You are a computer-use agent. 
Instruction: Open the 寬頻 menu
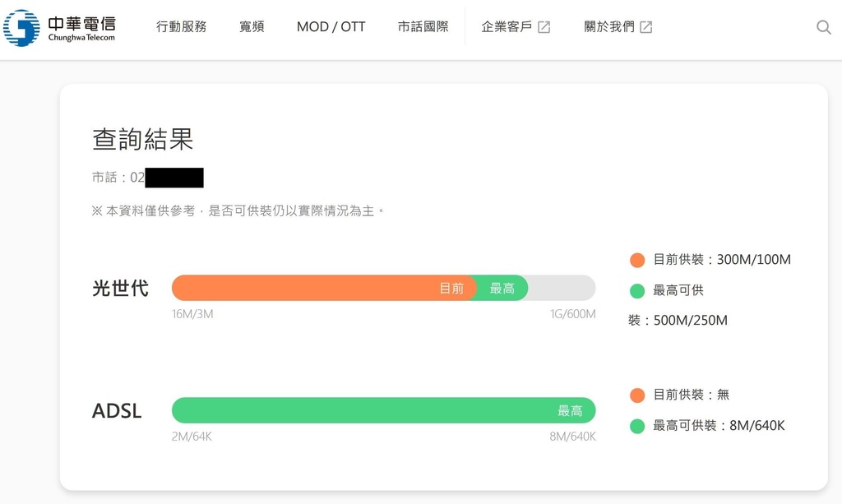click(x=252, y=27)
